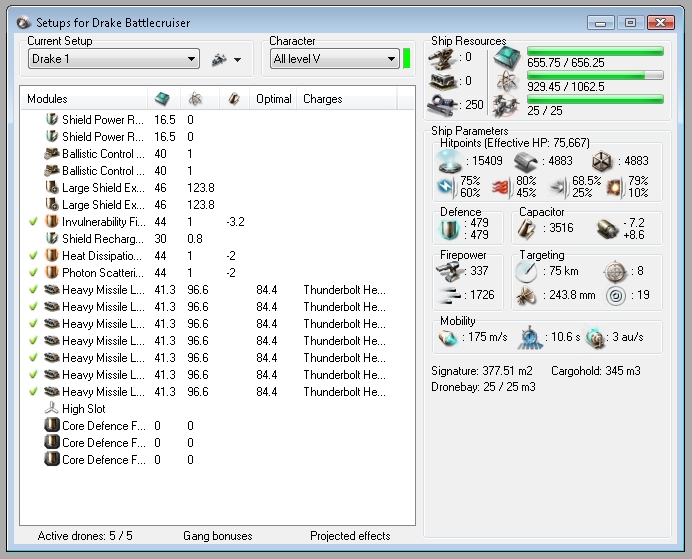The image size is (692, 559).
Task: Select the first Ballistic Control module row
Action: pos(217,154)
